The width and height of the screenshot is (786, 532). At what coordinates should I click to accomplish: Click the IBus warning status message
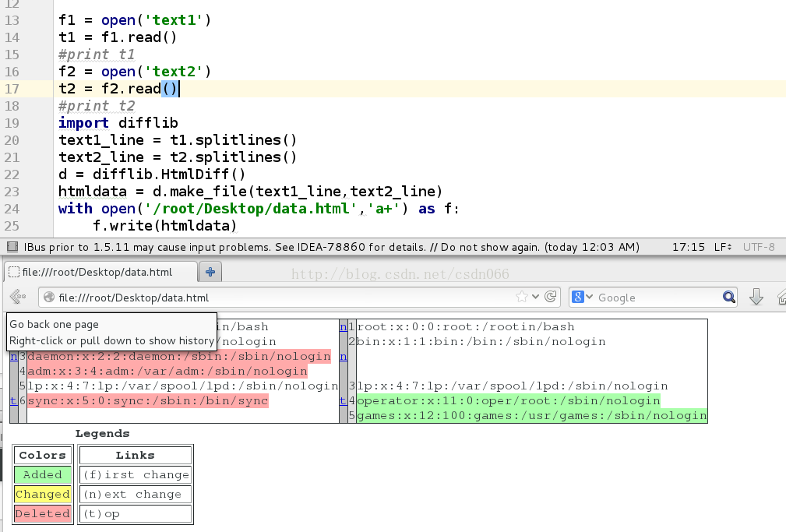[331, 247]
